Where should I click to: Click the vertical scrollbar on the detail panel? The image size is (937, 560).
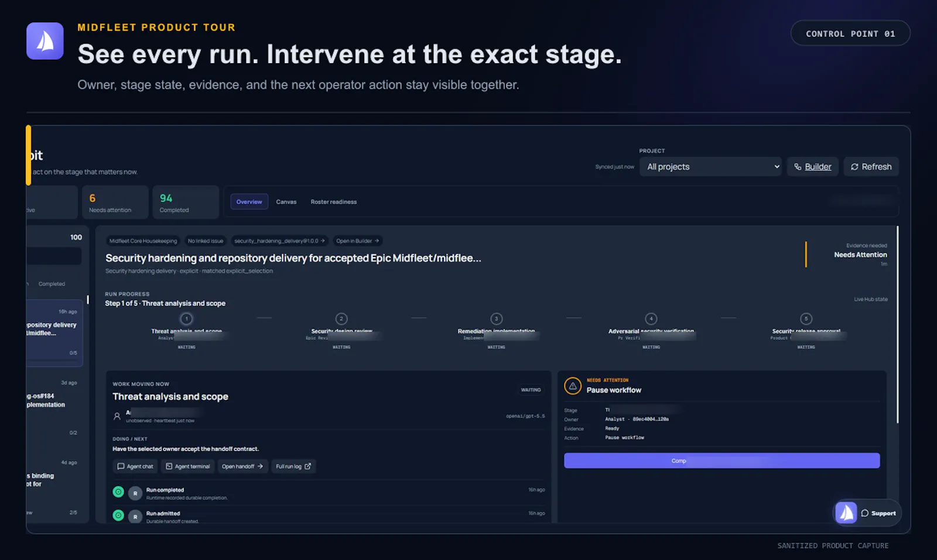pyautogui.click(x=897, y=324)
